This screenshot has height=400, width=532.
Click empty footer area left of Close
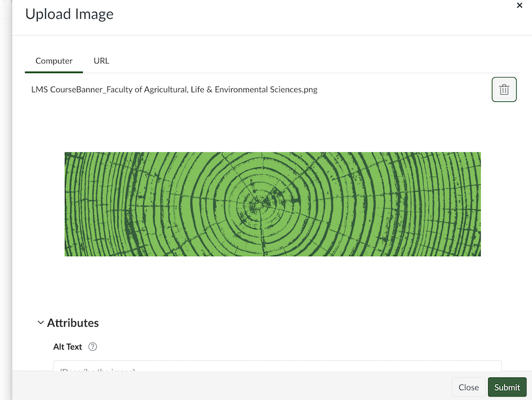pos(236,387)
